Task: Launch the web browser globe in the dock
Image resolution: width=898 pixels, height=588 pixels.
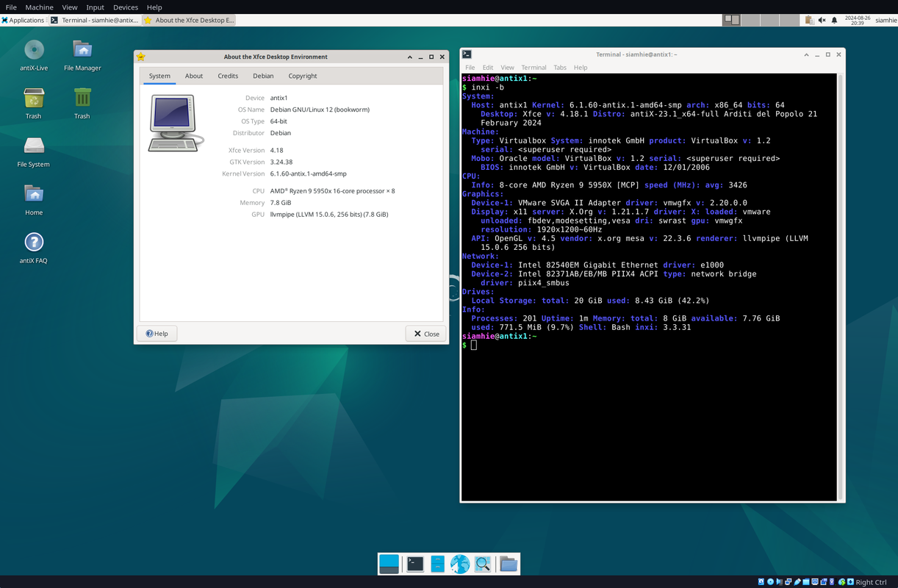Action: tap(460, 564)
